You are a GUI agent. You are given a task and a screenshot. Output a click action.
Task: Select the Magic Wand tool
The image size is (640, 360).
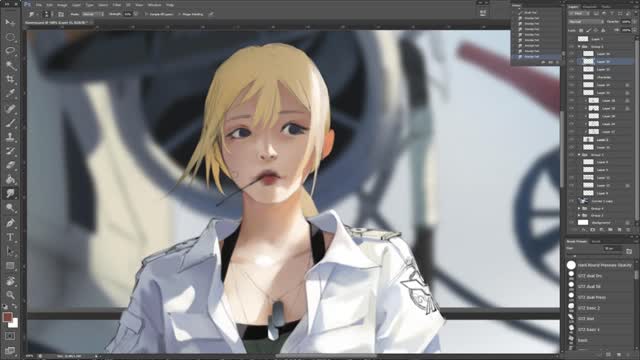click(x=10, y=65)
